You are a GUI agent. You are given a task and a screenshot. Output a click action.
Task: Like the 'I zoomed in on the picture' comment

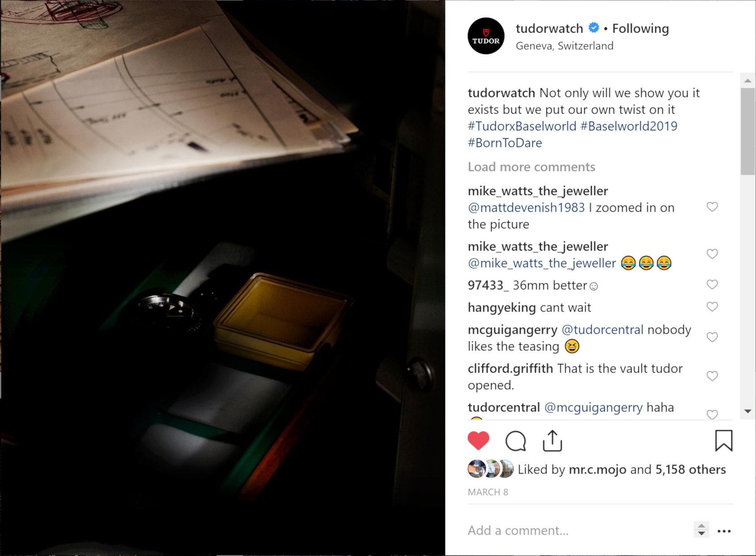tap(712, 207)
